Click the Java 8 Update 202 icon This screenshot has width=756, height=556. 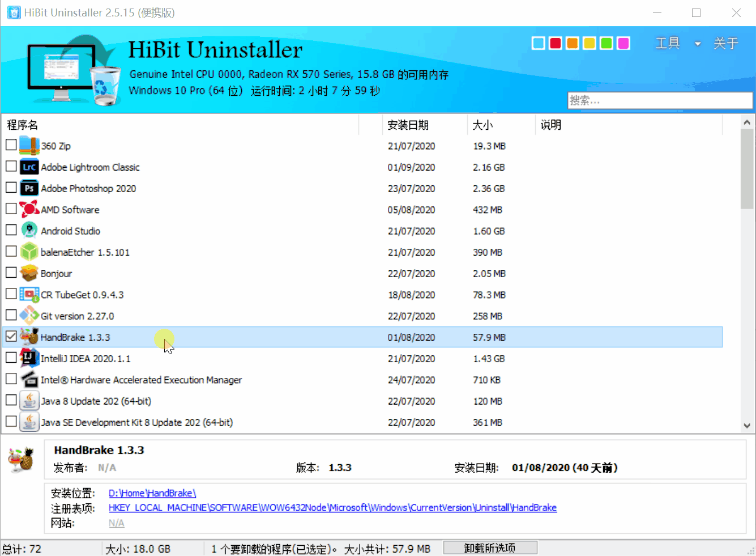pos(28,400)
